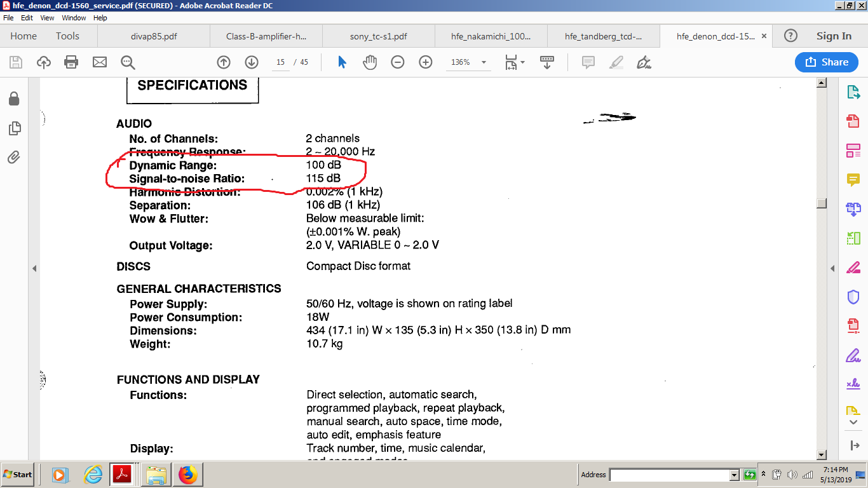Hide the right pane with divider arrow
This screenshot has height=488, width=868.
click(832, 269)
